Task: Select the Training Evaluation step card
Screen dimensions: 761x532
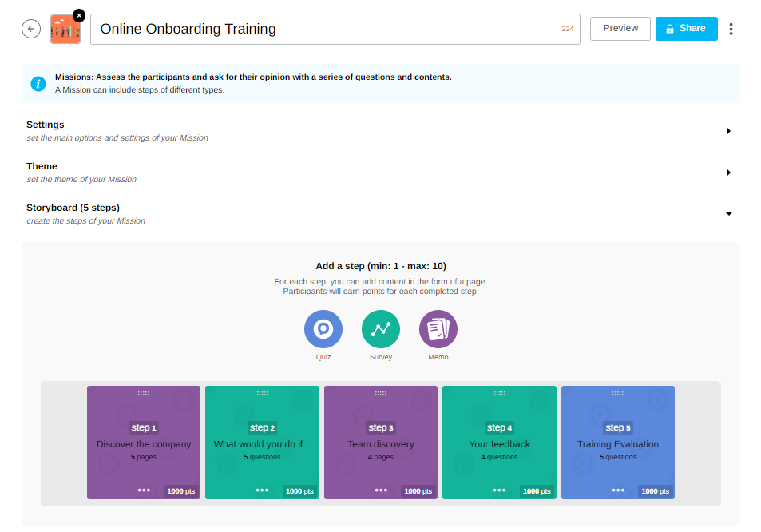Action: [618, 443]
